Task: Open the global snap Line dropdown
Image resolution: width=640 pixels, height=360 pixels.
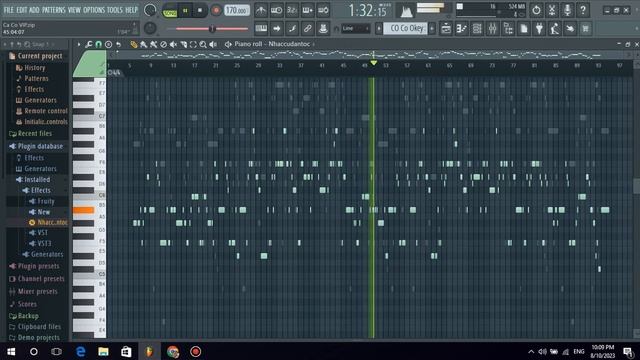Action: tap(356, 28)
